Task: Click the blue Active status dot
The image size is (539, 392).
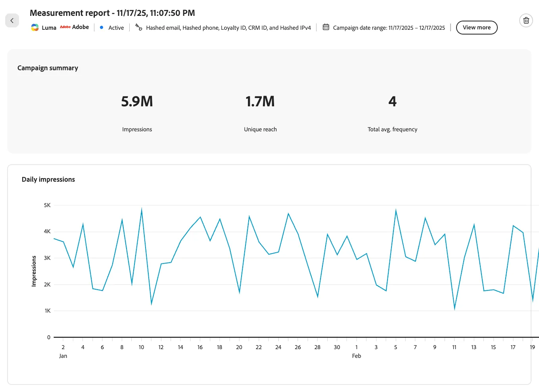Action: [x=102, y=27]
